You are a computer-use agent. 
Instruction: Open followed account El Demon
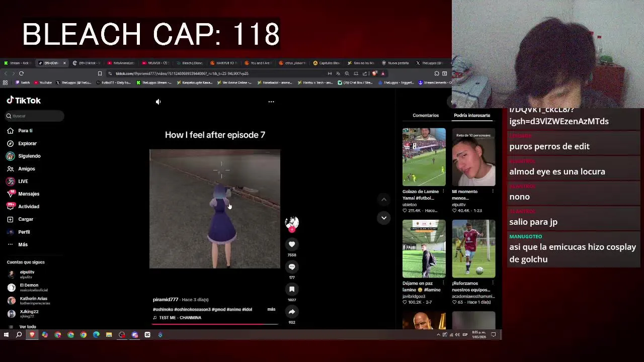coord(28,288)
